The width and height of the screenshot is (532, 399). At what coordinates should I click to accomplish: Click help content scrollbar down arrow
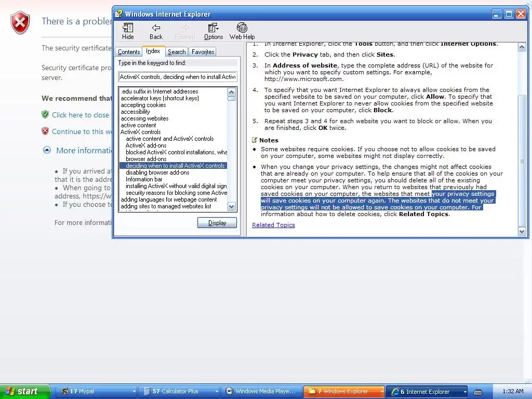coord(522,231)
